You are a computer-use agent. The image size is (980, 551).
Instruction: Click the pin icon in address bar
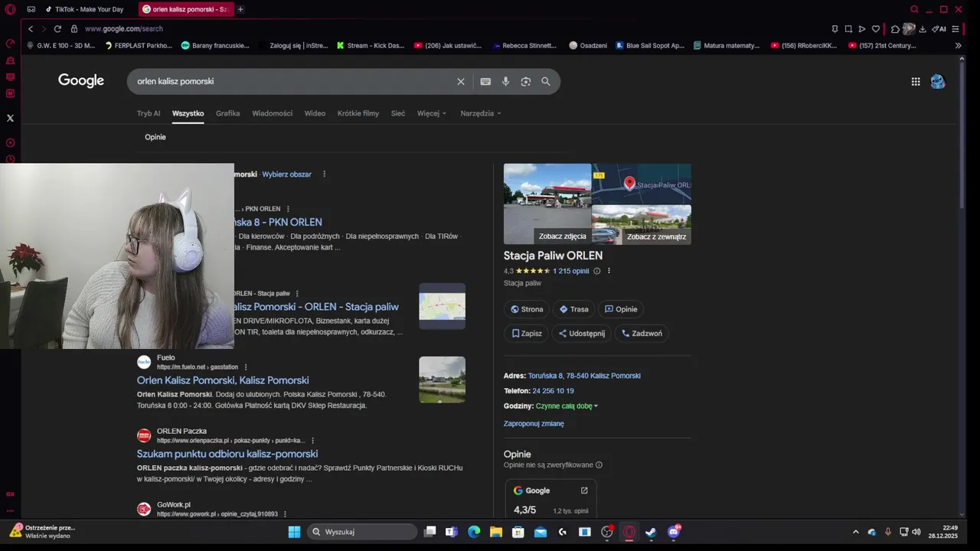point(835,28)
